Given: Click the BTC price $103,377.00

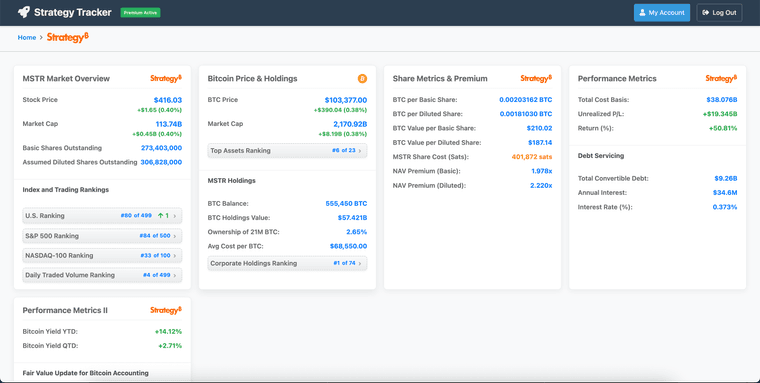Looking at the screenshot, I should pos(346,100).
